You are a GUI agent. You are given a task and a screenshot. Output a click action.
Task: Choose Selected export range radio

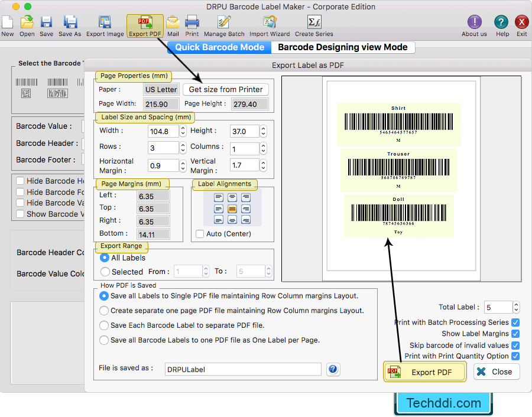[x=105, y=272]
